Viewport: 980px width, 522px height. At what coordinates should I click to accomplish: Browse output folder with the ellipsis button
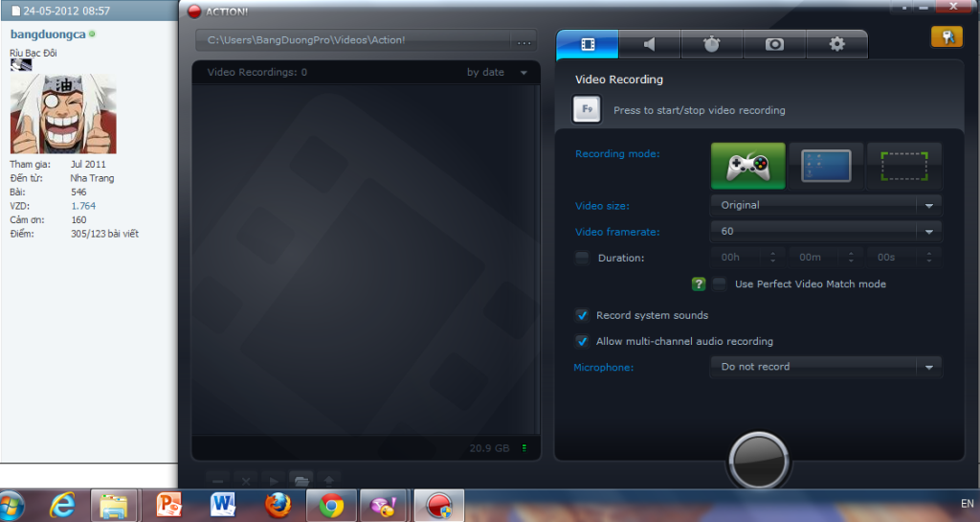523,41
